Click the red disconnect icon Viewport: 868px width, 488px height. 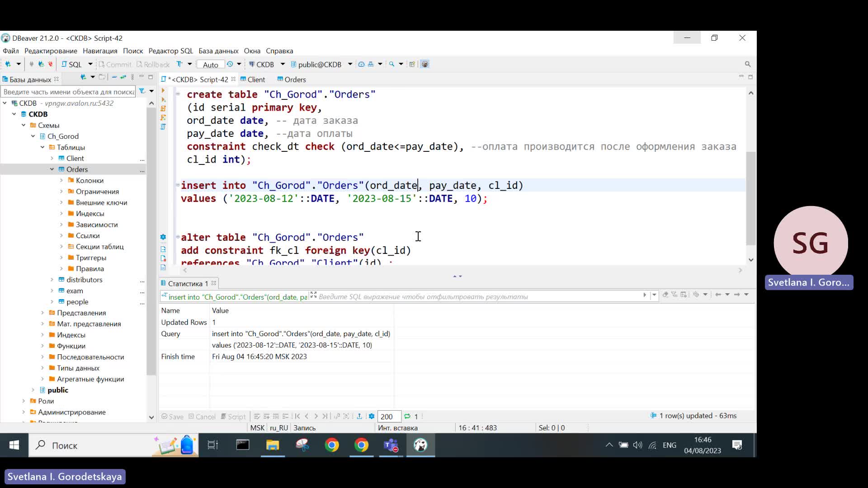tap(50, 64)
